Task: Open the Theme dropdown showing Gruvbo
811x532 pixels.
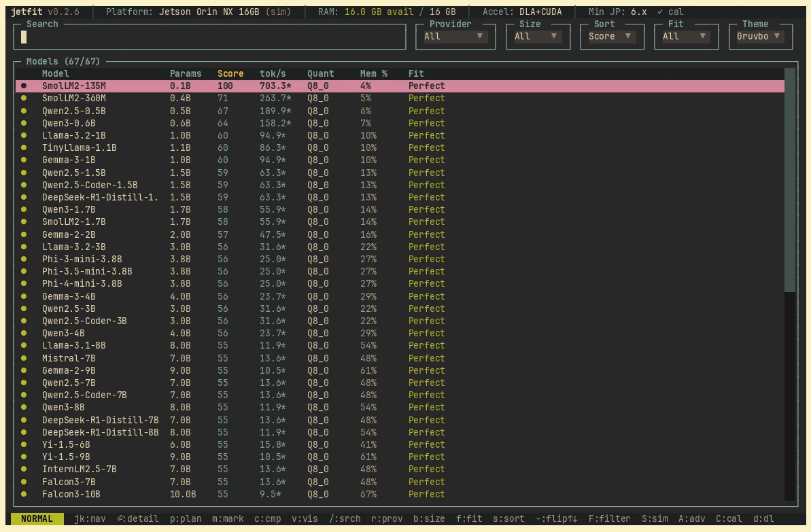Action: pyautogui.click(x=760, y=37)
